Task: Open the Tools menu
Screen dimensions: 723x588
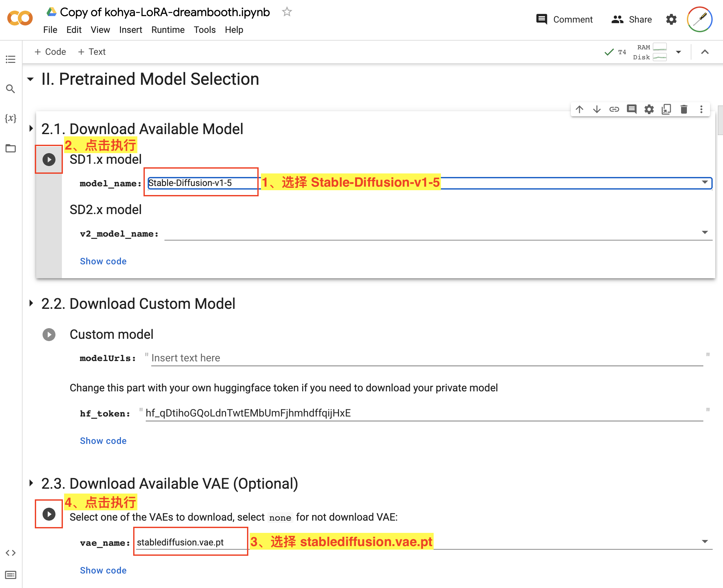Action: click(204, 30)
